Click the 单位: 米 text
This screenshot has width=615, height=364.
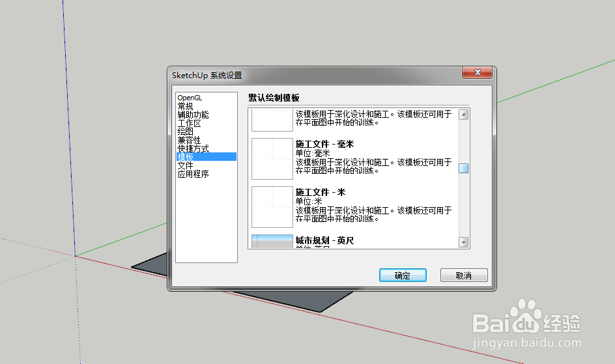pos(309,201)
